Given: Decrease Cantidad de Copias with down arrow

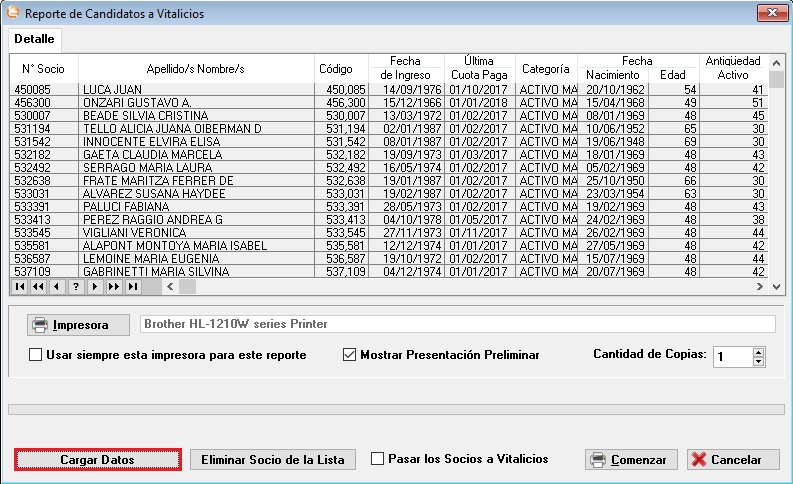Looking at the screenshot, I should point(757,361).
